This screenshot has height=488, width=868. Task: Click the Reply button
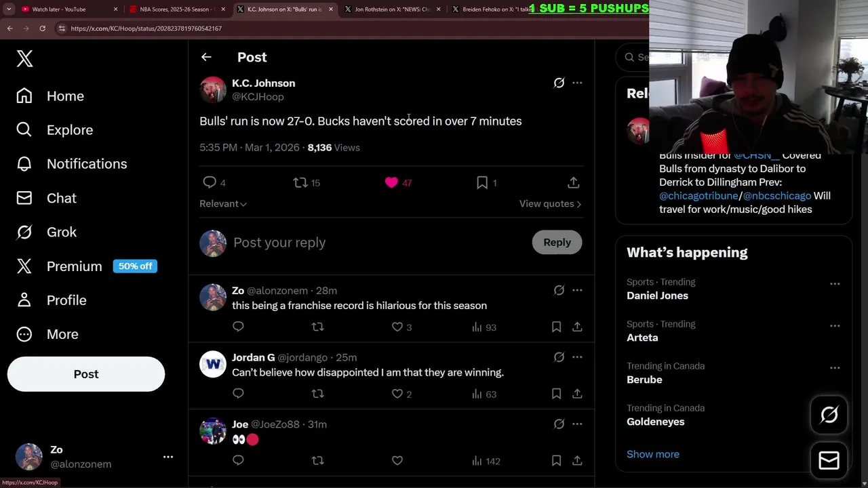point(557,243)
